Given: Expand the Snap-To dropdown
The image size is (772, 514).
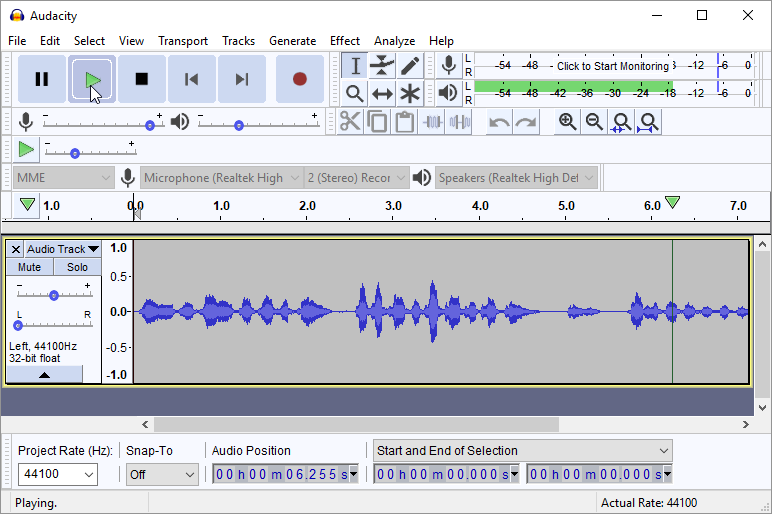Looking at the screenshot, I should point(162,475).
